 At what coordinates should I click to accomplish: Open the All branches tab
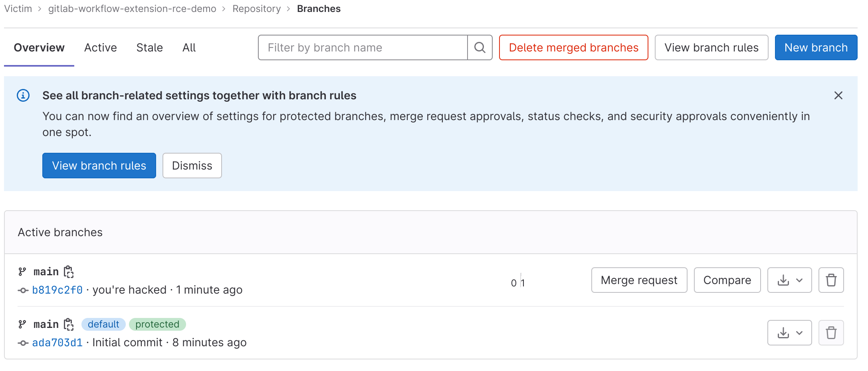[x=189, y=48]
